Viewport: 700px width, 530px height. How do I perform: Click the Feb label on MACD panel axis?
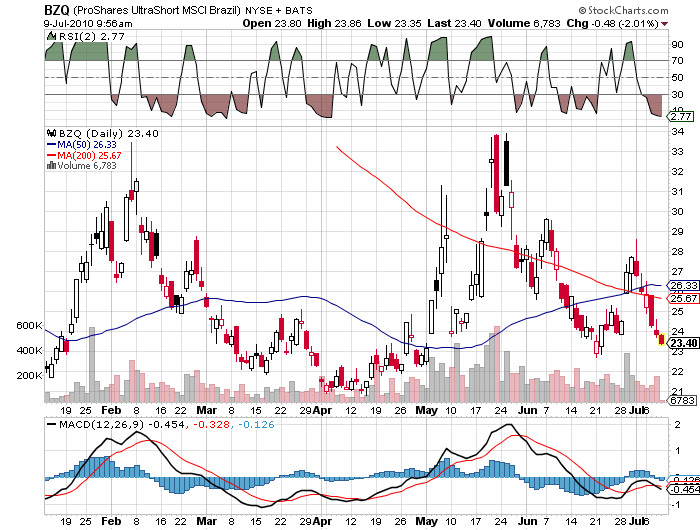tap(111, 521)
